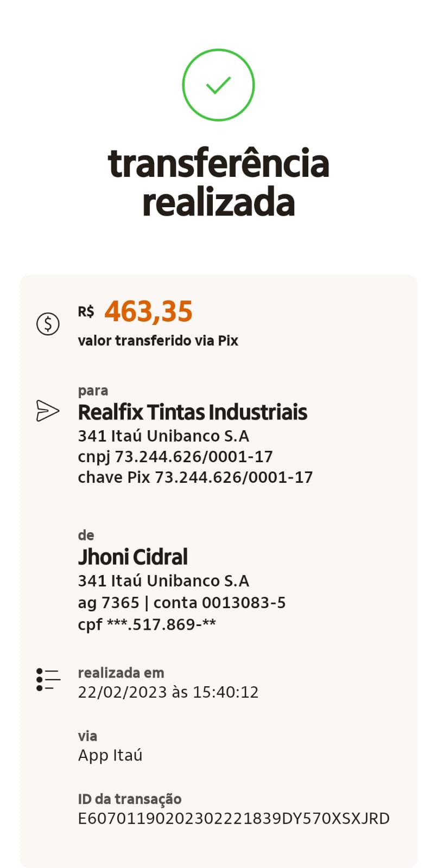Select the chave Pix key line

195,477
